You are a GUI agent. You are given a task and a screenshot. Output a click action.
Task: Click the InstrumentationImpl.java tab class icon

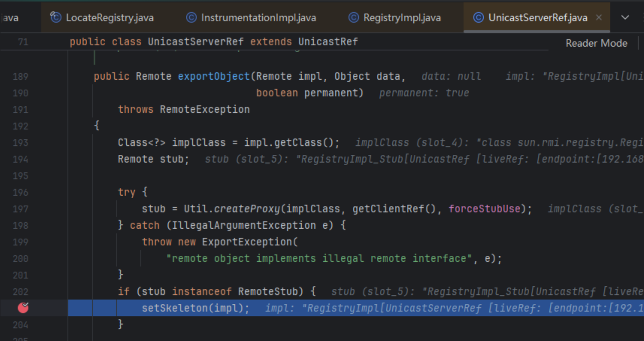[191, 18]
